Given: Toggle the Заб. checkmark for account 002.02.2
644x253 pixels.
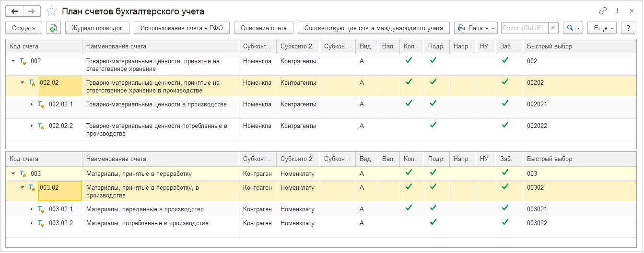Looking at the screenshot, I should (504, 125).
